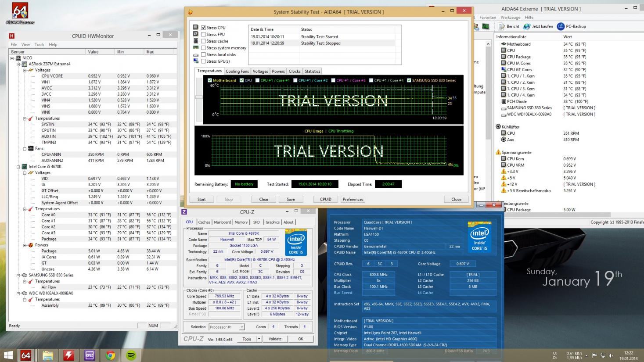Viewport: 644px width, 362px height.
Task: Collapse ASRock Z87M Extreme4 node
Action: (18, 64)
